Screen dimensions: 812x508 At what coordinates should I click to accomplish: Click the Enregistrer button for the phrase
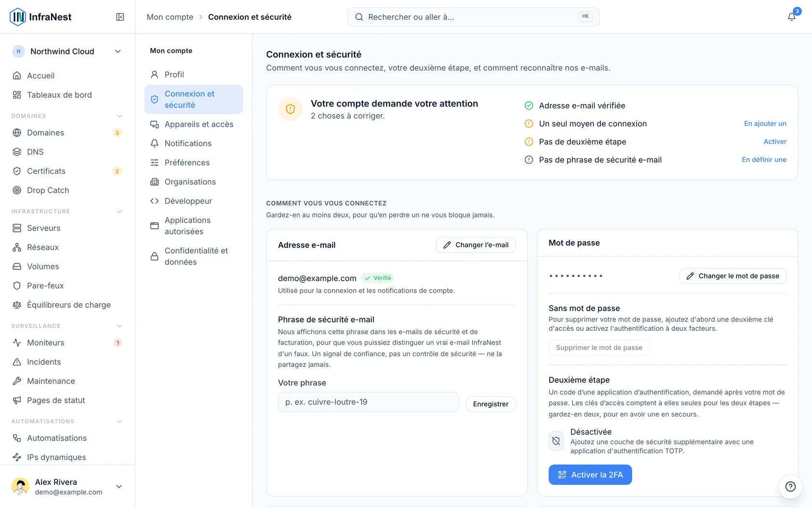(491, 404)
